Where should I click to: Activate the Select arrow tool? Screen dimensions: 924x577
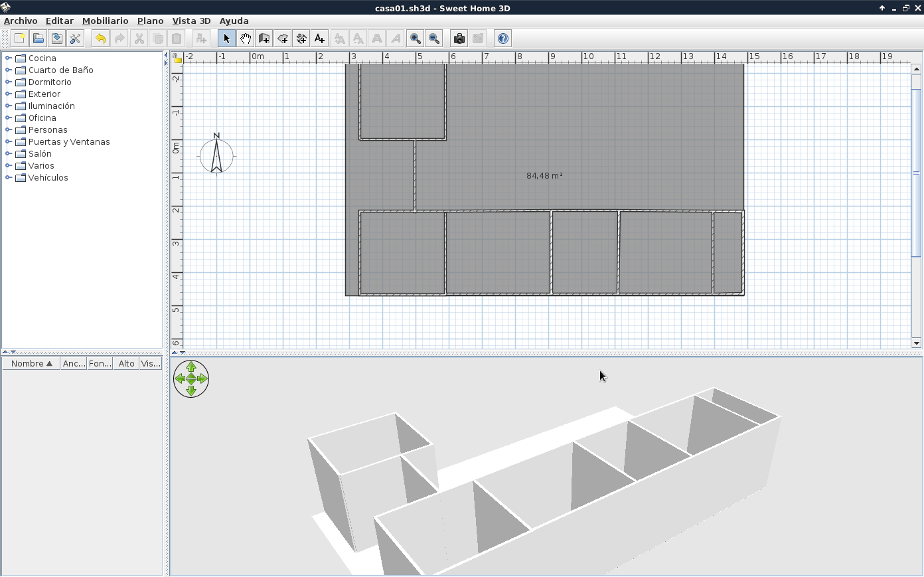coord(226,39)
